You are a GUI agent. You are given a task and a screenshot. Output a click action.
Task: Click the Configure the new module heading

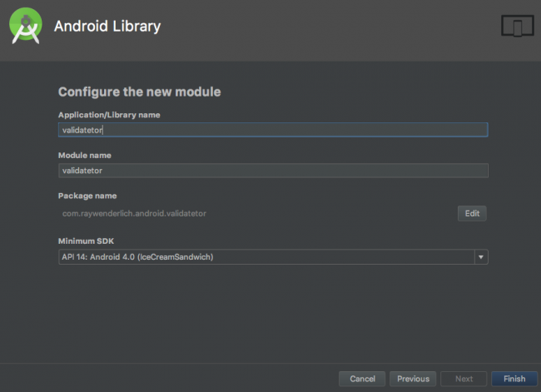(139, 92)
